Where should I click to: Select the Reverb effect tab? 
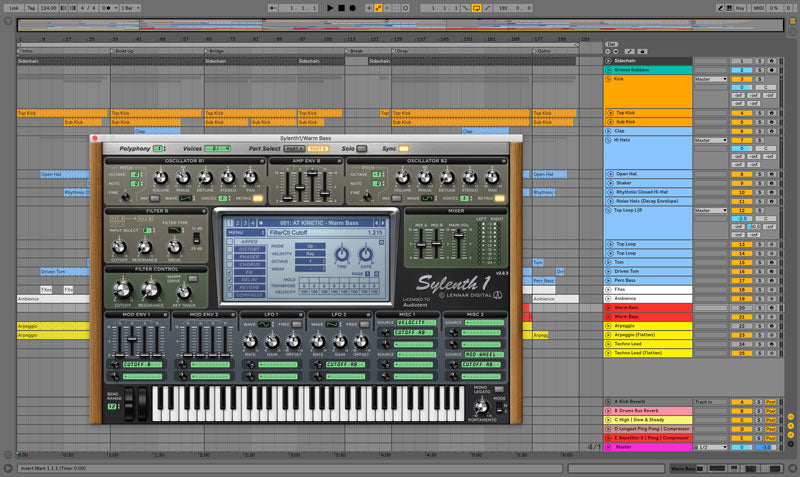(249, 287)
